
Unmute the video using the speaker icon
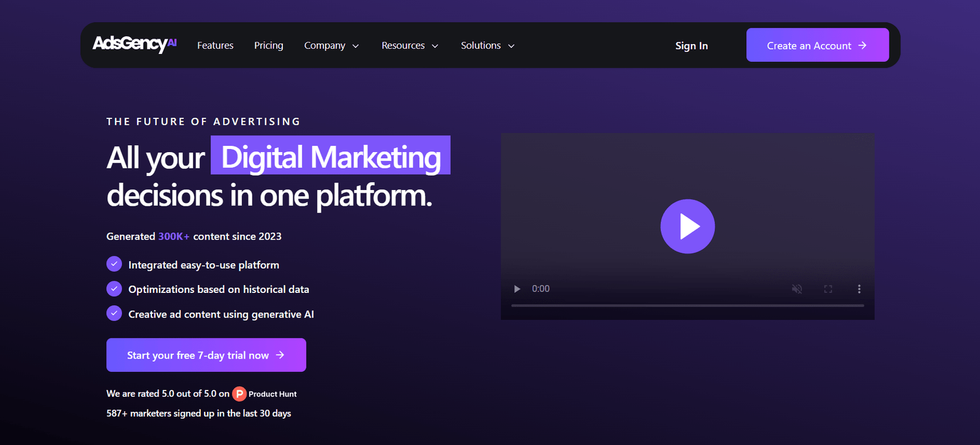coord(797,289)
